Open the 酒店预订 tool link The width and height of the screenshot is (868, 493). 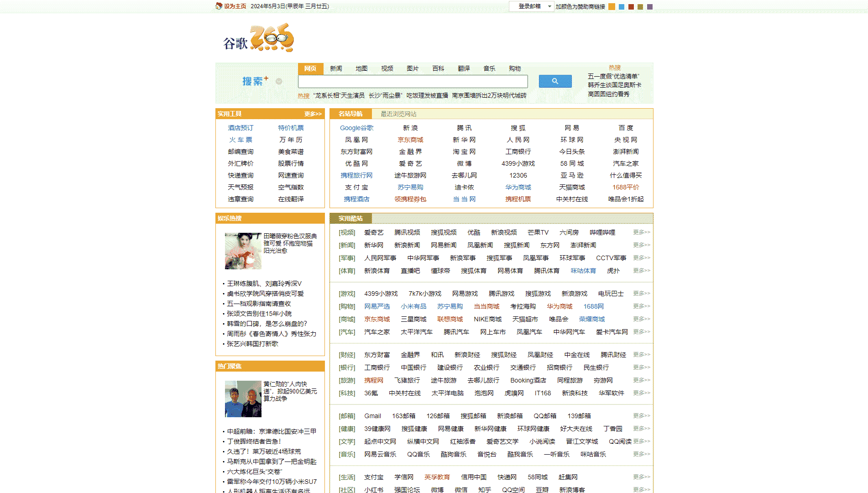click(x=241, y=128)
